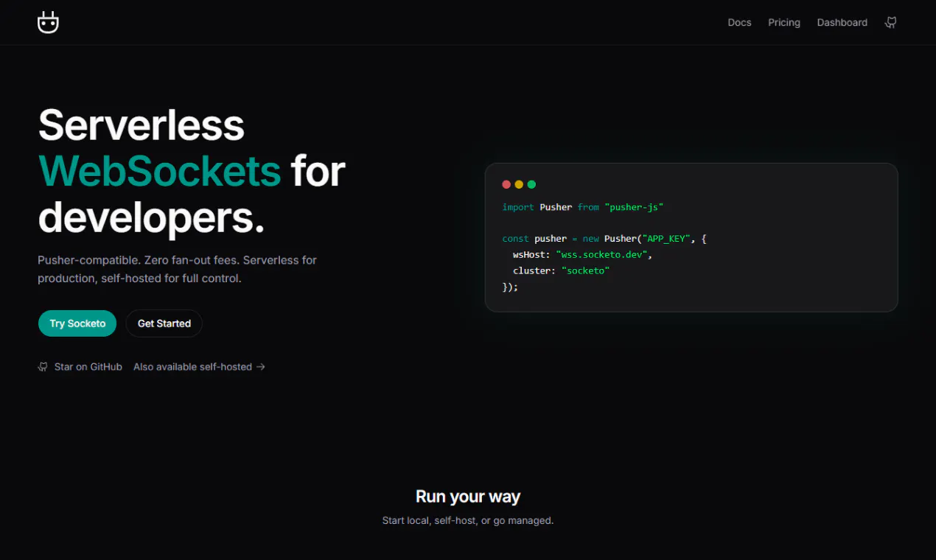The image size is (936, 560).
Task: Click the Get Started button
Action: pyautogui.click(x=164, y=323)
